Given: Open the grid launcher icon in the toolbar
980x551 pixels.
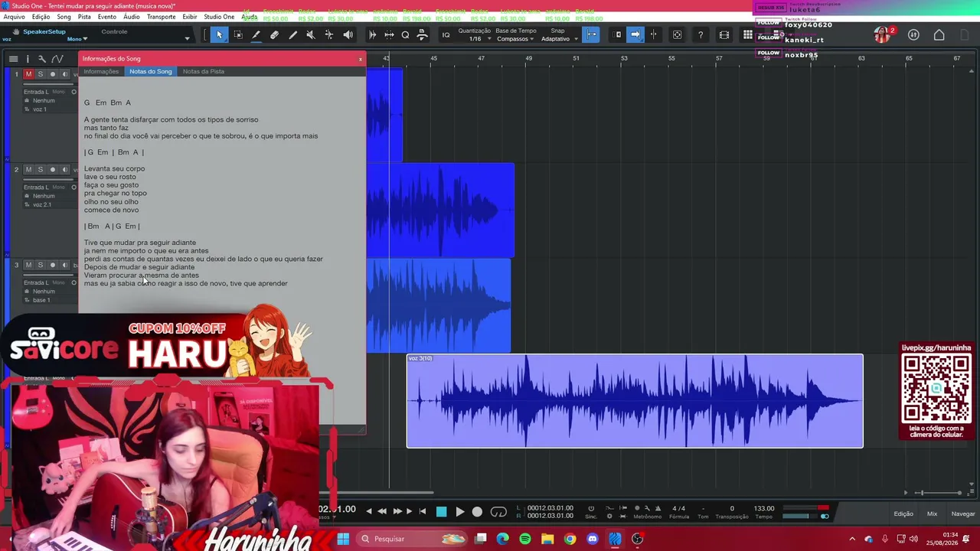Looking at the screenshot, I should click(x=748, y=34).
